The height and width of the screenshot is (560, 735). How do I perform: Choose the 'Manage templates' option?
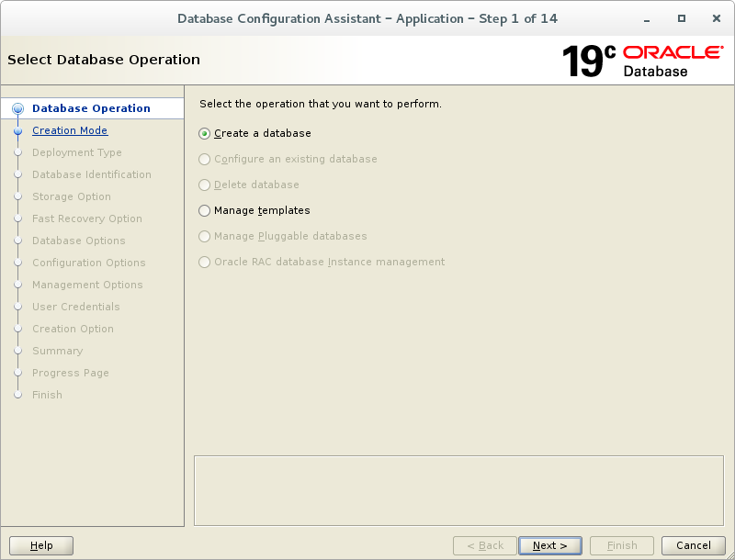pos(204,209)
